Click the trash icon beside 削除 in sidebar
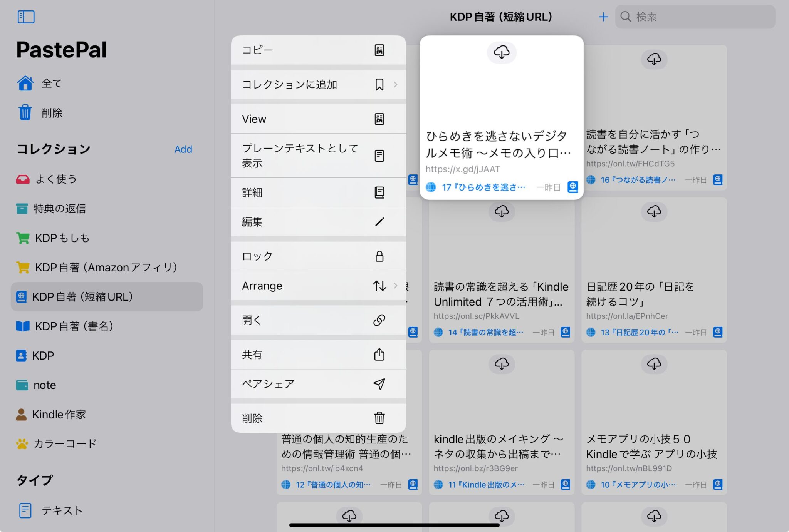This screenshot has width=789, height=532. coord(25,112)
